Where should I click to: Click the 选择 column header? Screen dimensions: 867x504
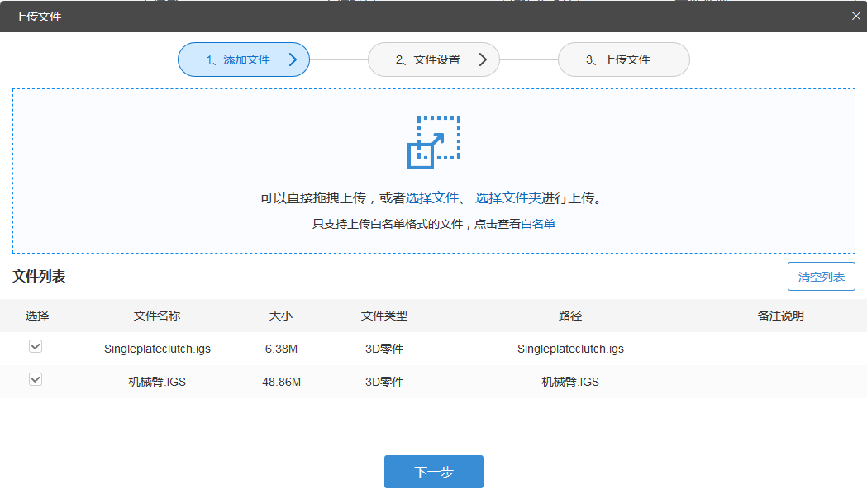tap(37, 316)
